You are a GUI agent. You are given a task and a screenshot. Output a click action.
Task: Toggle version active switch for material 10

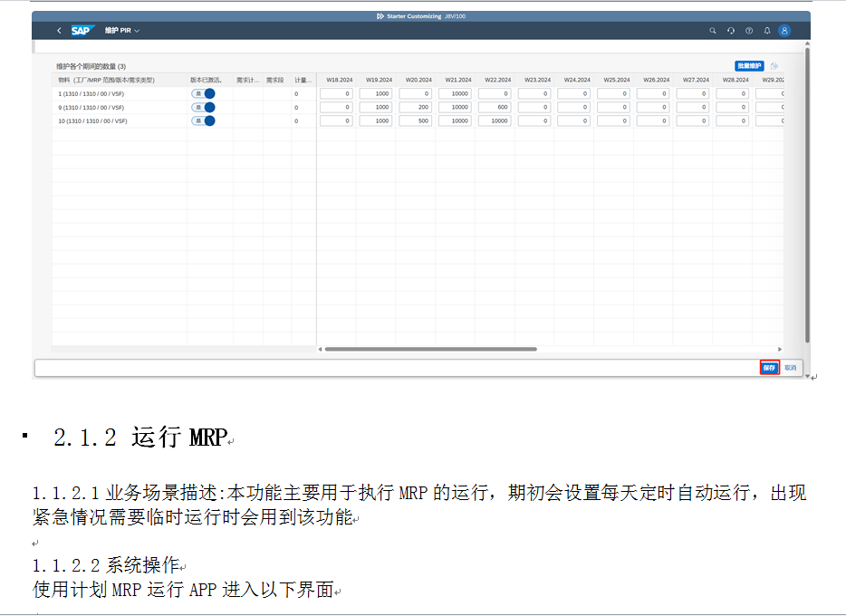coord(203,120)
